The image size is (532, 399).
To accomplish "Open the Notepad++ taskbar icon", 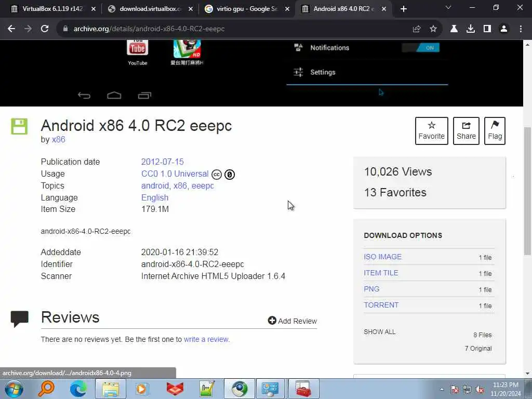I will 207,389.
